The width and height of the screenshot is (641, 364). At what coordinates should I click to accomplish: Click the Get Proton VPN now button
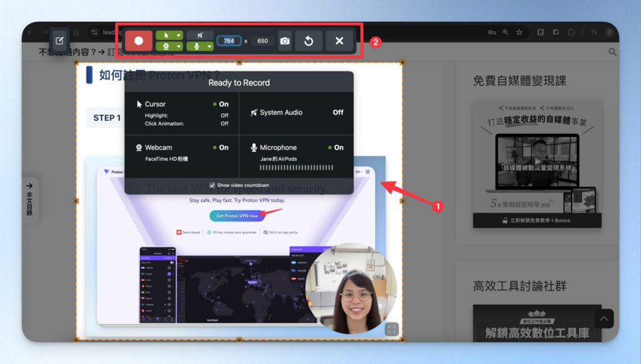(237, 216)
